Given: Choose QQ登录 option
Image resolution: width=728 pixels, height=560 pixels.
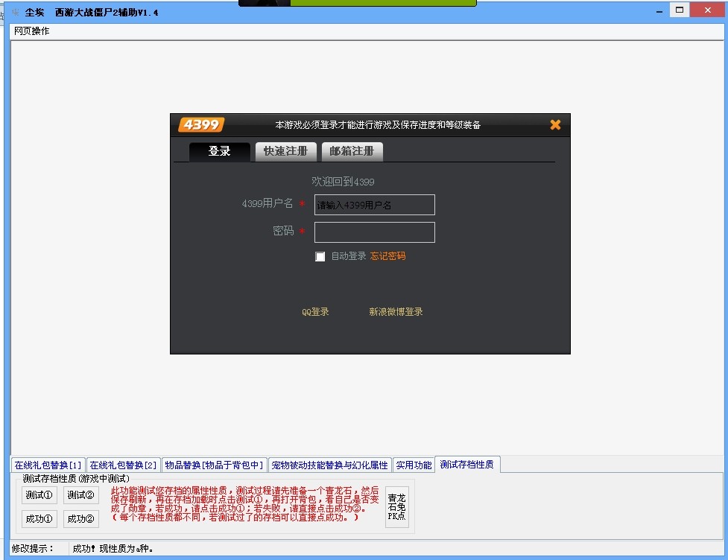Looking at the screenshot, I should 315,312.
